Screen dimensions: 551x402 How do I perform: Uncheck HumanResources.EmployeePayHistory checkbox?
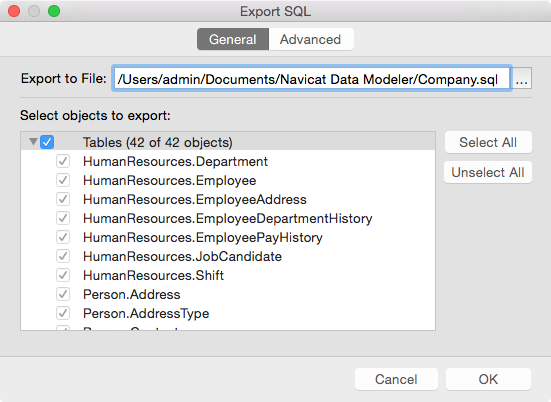coord(63,237)
